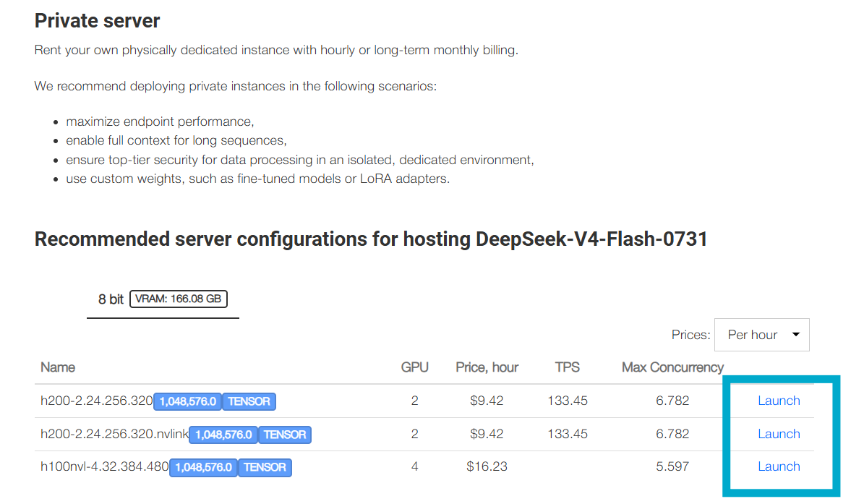Viewport: 851px width, 504px height.
Task: Click the Name column header
Action: click(x=58, y=367)
